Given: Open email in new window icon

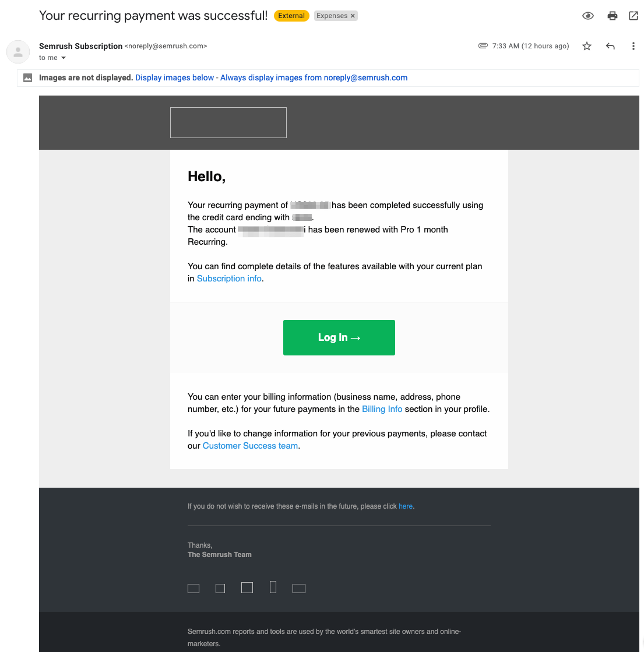Looking at the screenshot, I should click(x=634, y=16).
